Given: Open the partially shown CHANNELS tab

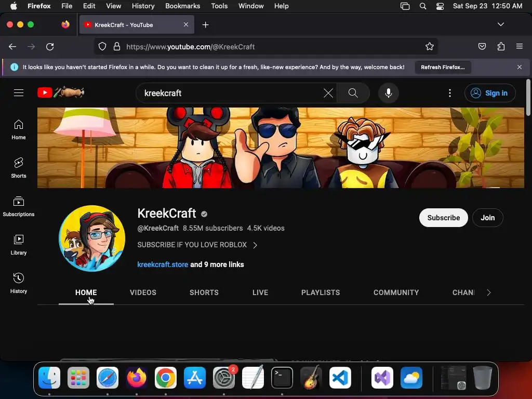Looking at the screenshot, I should [463, 292].
